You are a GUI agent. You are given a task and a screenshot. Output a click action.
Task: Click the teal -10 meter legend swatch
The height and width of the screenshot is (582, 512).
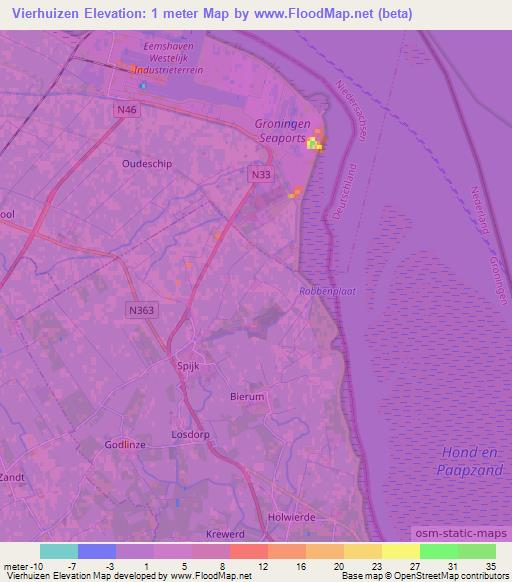pyautogui.click(x=59, y=551)
